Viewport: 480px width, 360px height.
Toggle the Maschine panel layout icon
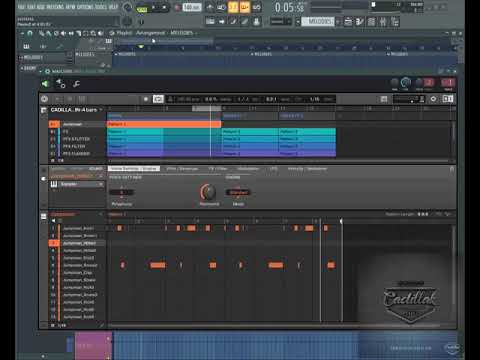point(448,99)
